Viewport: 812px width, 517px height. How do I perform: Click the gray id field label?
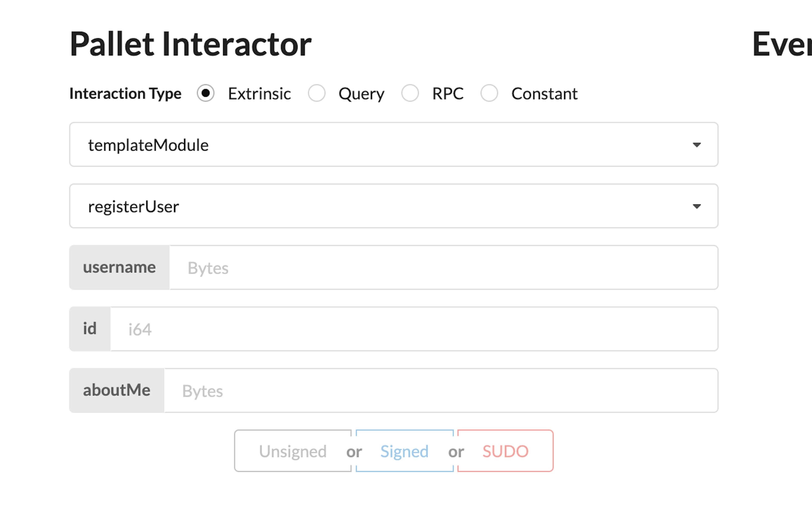(90, 329)
